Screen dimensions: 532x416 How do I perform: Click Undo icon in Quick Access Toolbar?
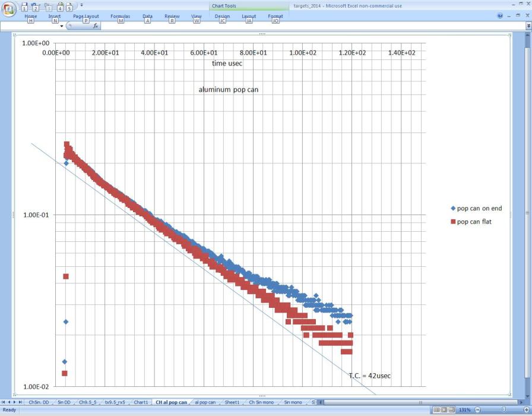pos(35,7)
